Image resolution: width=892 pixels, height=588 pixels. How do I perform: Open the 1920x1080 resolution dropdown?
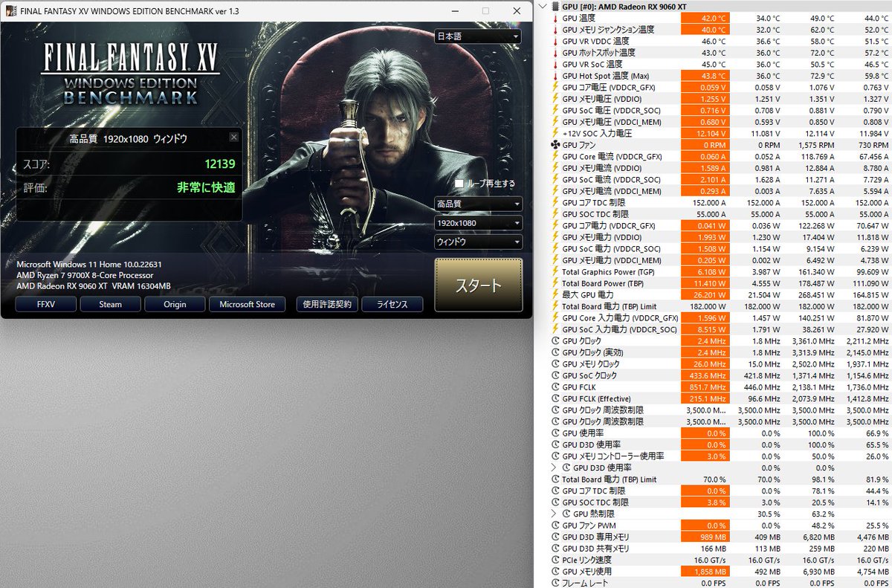point(478,223)
